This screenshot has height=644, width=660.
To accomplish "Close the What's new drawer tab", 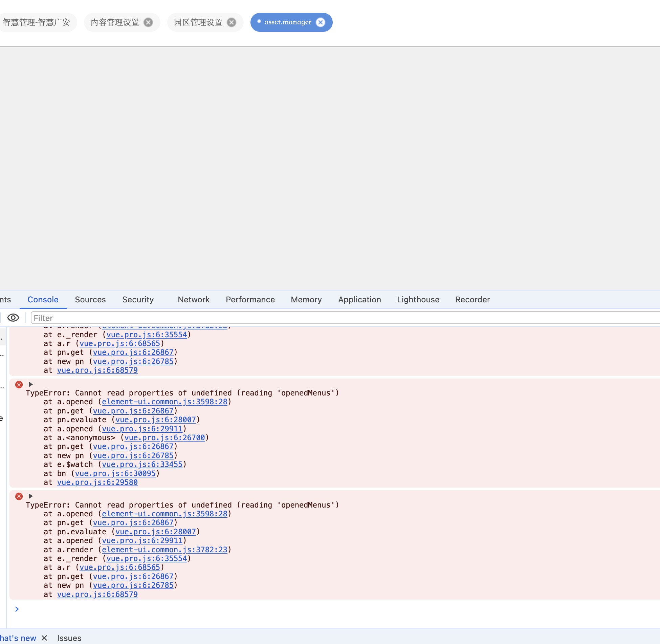I will (x=44, y=638).
